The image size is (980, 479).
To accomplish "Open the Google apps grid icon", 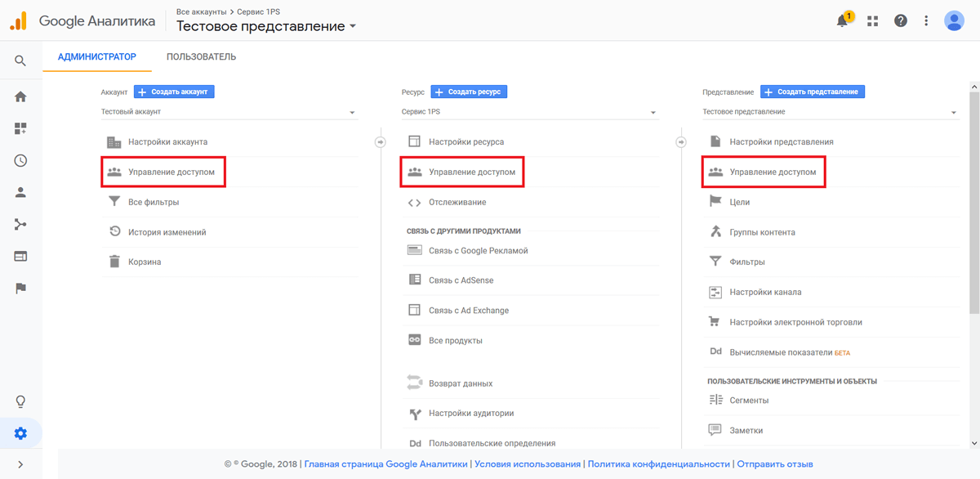I will click(872, 20).
